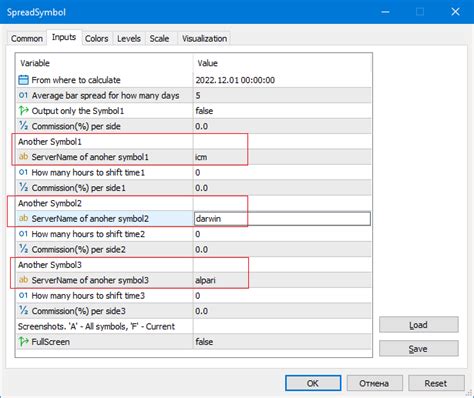This screenshot has height=398, width=474.
Task: Click 0.0 value of Commission(%) per side
Action: [x=202, y=126]
